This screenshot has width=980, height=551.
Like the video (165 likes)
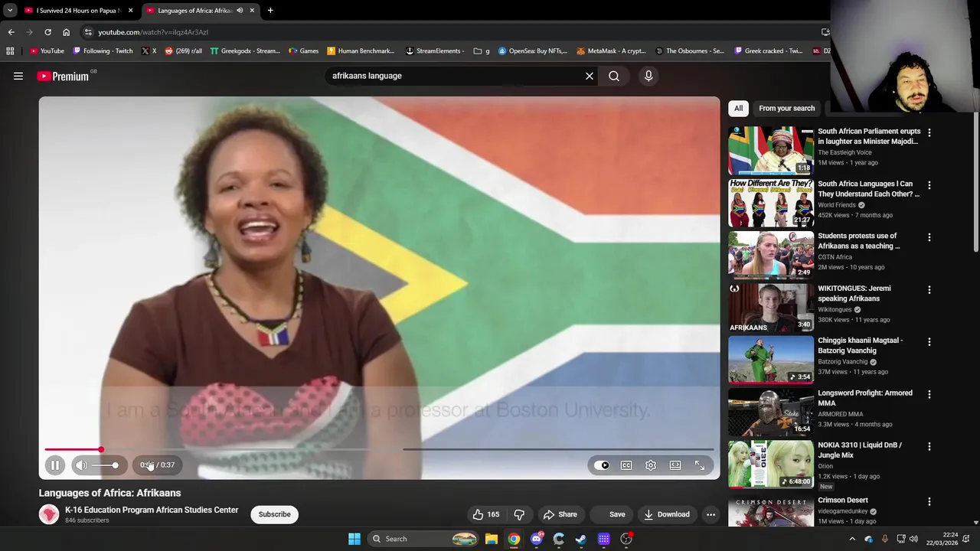click(486, 514)
